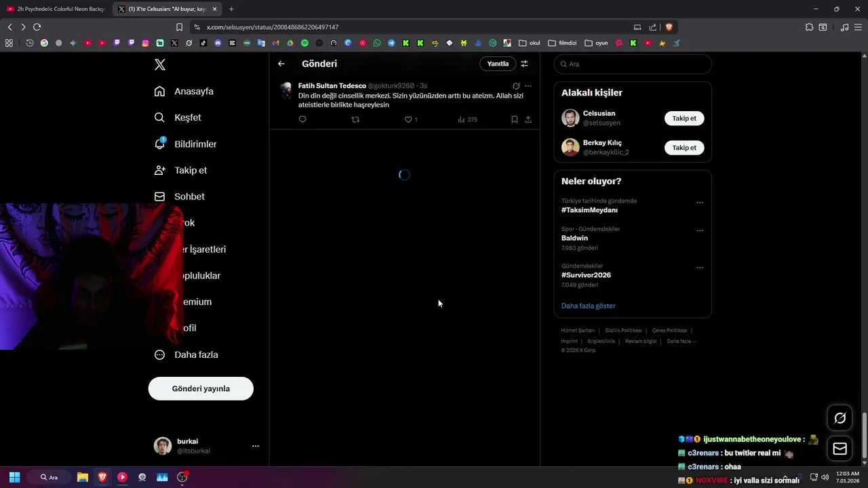Bookmark the Fatih Sultan Tedesco reply

coord(514,119)
